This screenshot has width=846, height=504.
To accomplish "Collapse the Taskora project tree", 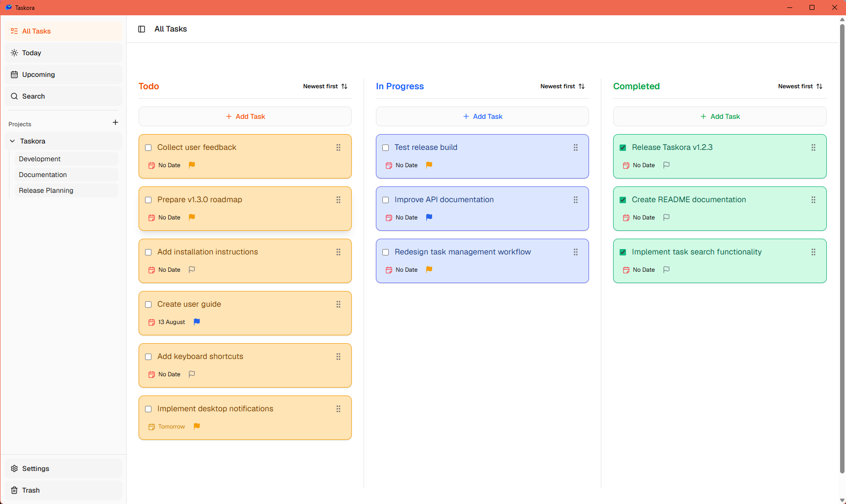I will click(12, 141).
